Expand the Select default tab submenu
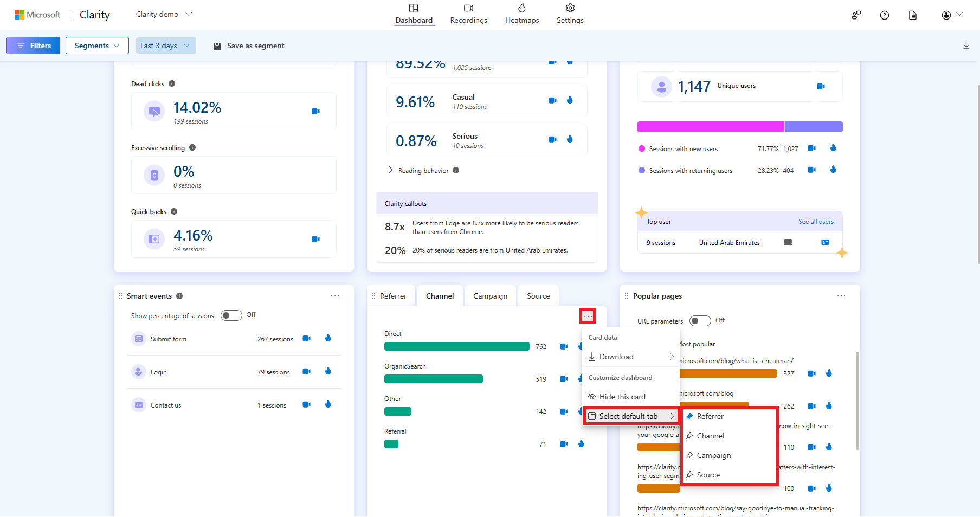This screenshot has width=980, height=517. coord(631,416)
